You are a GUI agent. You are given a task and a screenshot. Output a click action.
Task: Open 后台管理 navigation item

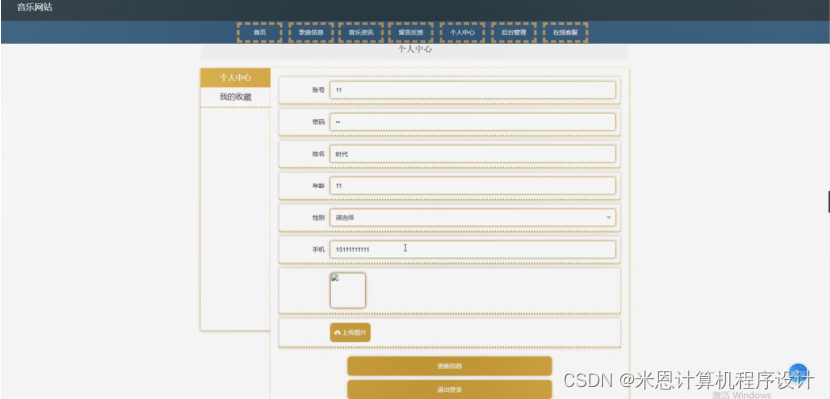click(x=513, y=32)
